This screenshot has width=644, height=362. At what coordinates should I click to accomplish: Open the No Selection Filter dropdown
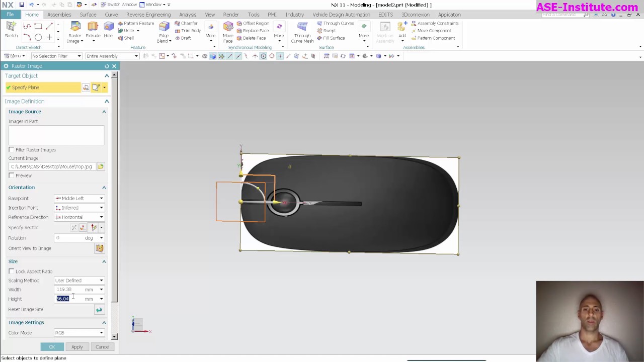pyautogui.click(x=56, y=56)
